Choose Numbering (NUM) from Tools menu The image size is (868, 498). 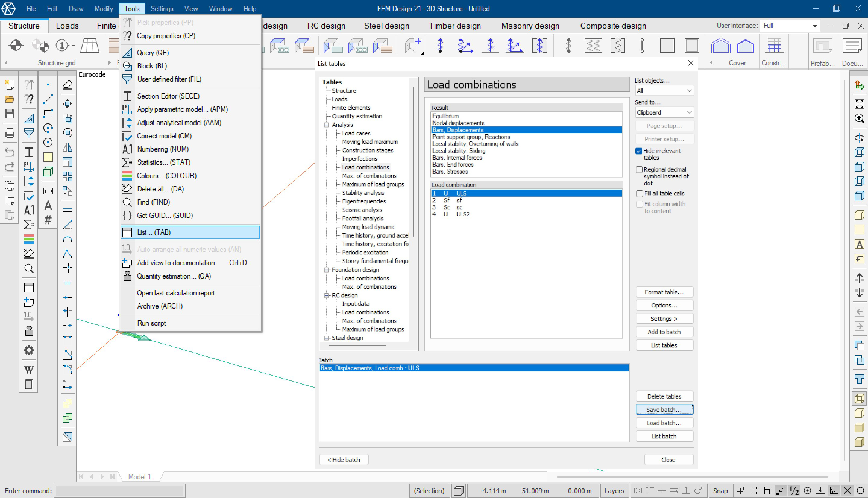(163, 149)
